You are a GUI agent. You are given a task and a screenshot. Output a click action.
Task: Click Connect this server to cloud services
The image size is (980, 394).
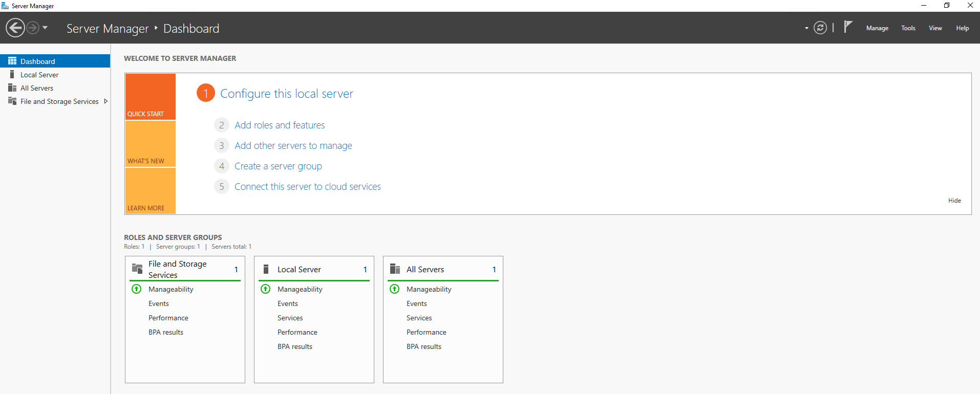pos(308,187)
